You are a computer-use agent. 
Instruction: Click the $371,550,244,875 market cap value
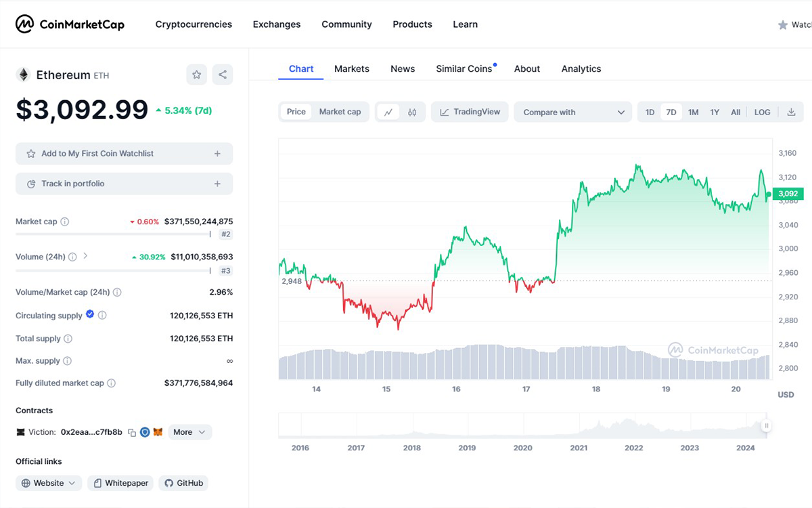click(198, 221)
